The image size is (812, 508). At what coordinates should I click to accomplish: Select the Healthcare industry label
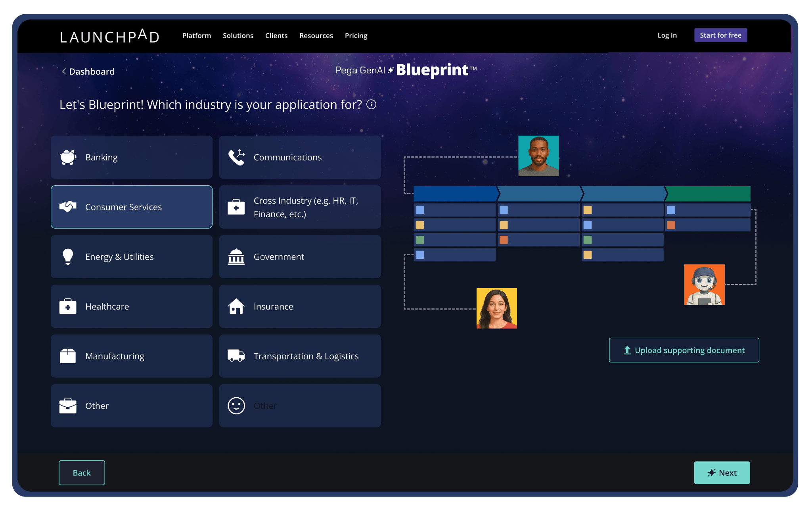(107, 306)
